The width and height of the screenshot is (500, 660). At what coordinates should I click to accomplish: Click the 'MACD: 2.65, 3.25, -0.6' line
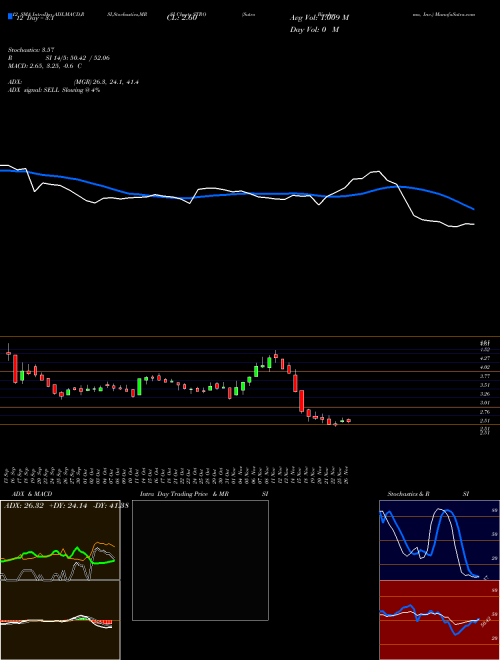45,66
